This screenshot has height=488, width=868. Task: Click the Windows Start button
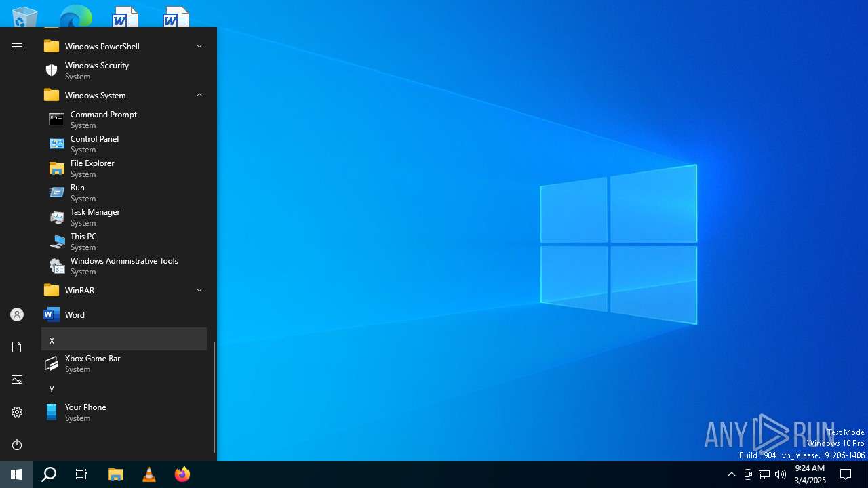coord(16,474)
